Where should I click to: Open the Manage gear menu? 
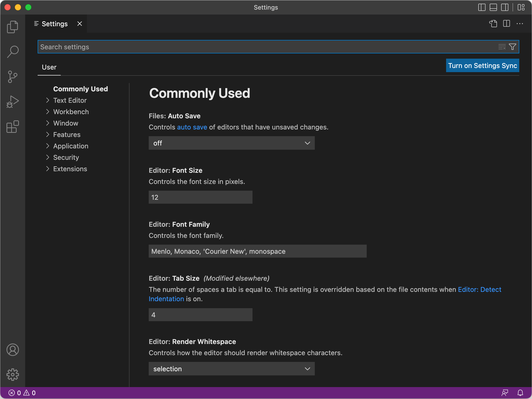[x=12, y=375]
